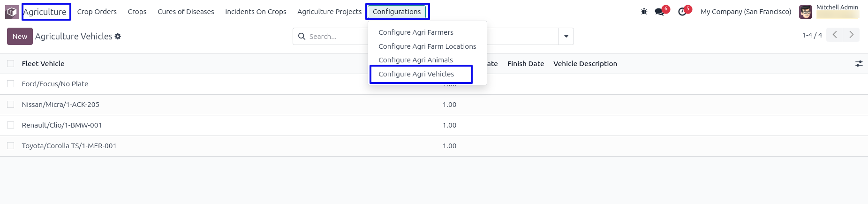Expand the search options dropdown arrow

pos(566,37)
